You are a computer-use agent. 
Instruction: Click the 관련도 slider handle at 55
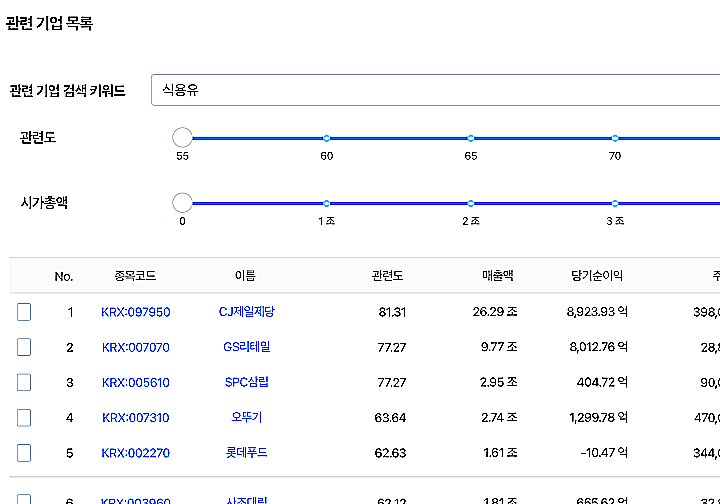coord(182,137)
